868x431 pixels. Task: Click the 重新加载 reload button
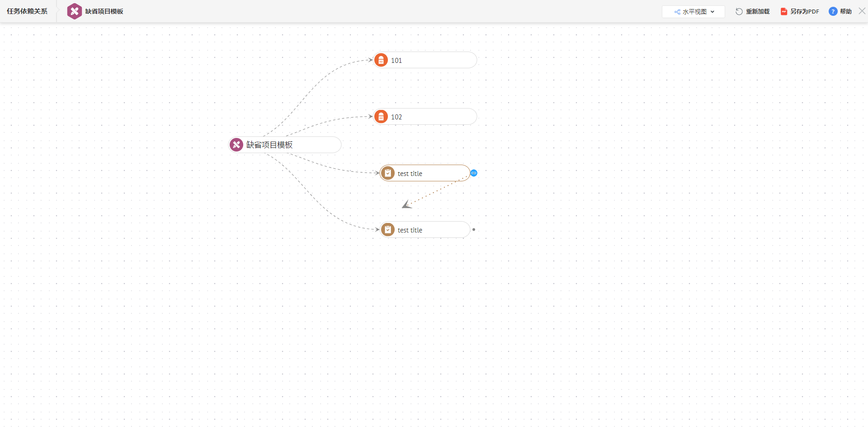[752, 11]
